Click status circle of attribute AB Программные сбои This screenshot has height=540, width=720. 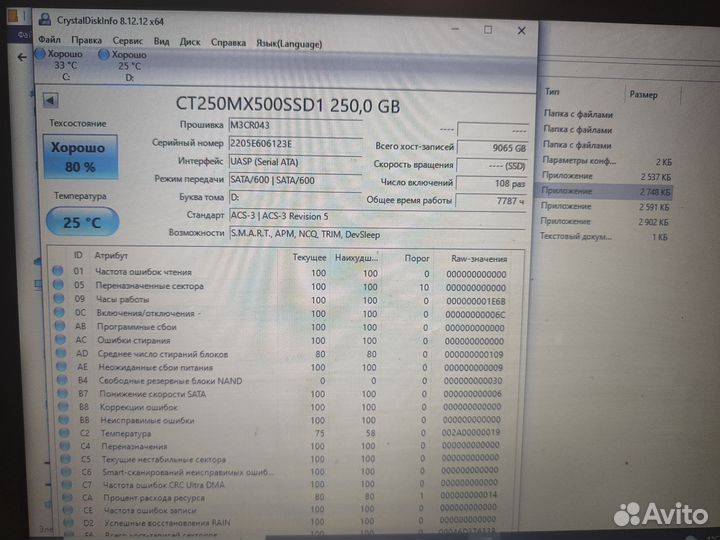60,326
